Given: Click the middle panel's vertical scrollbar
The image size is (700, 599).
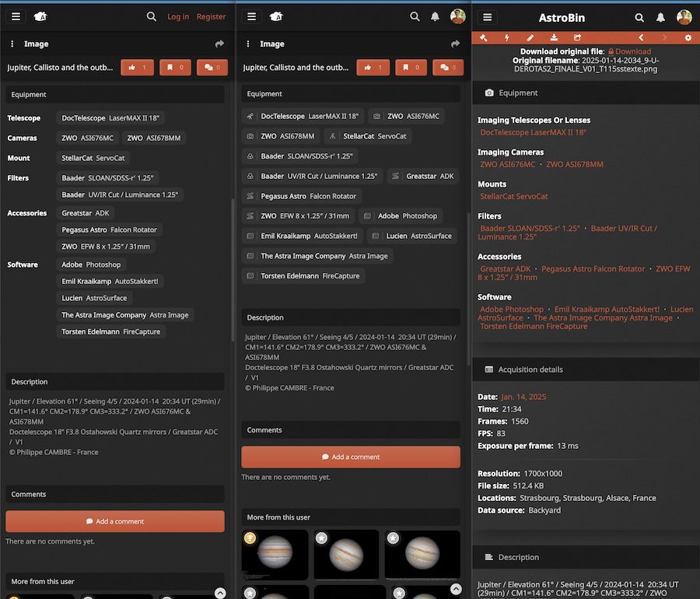Looking at the screenshot, I should [x=468, y=288].
